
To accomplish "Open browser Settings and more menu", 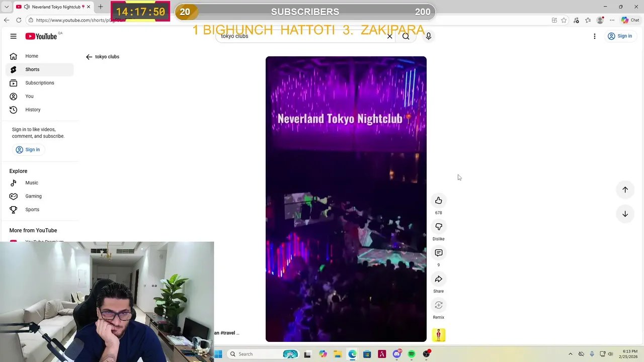I will pos(612,20).
